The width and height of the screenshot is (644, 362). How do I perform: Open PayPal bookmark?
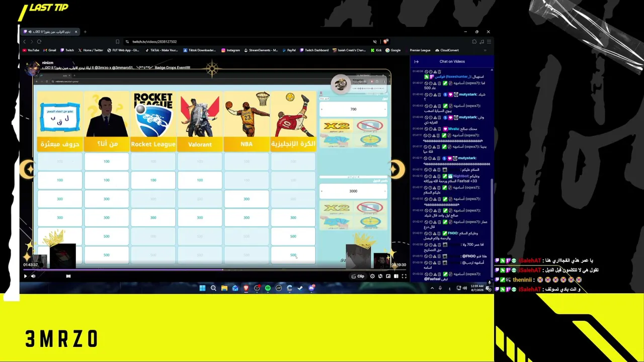[x=289, y=50]
